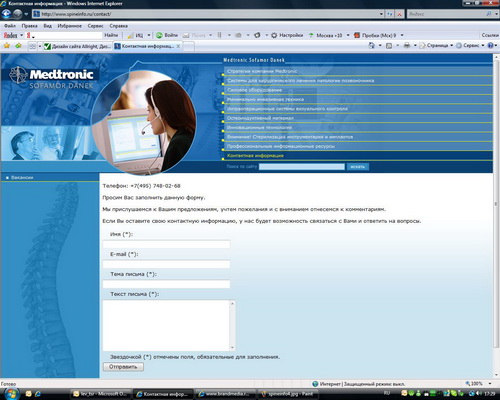The image size is (500, 400).
Task: Click the Стратегия компании Medtronic link
Action: click(x=262, y=71)
